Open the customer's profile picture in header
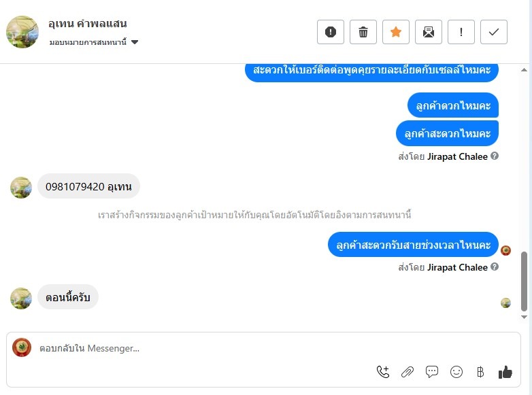This screenshot has width=532, height=395. coord(22,32)
